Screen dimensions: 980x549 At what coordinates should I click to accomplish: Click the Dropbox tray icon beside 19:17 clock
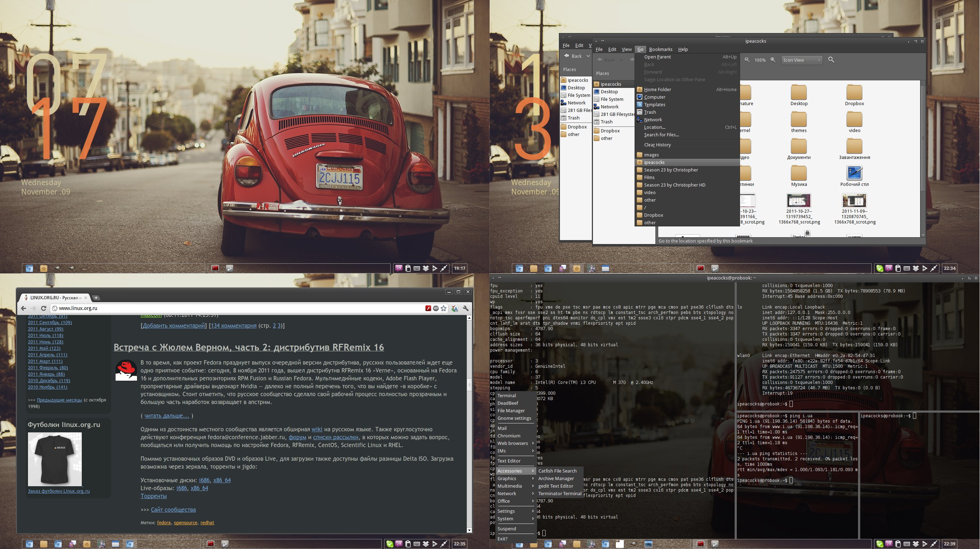pos(426,268)
